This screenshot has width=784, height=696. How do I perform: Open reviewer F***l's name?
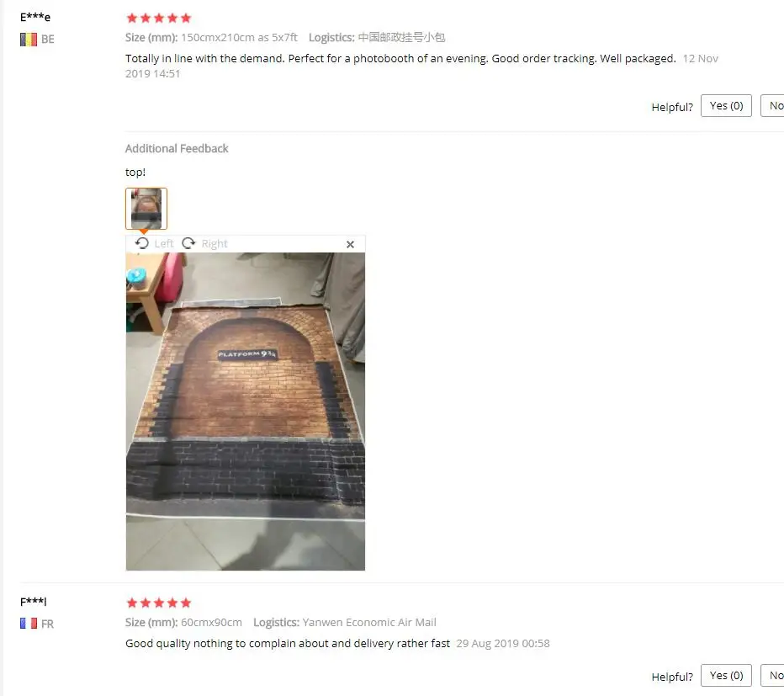point(33,602)
